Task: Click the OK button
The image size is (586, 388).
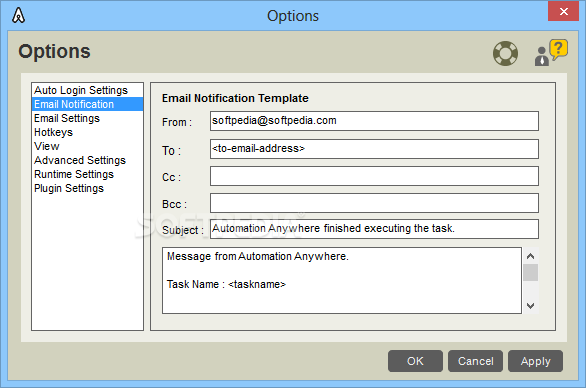Action: click(415, 361)
